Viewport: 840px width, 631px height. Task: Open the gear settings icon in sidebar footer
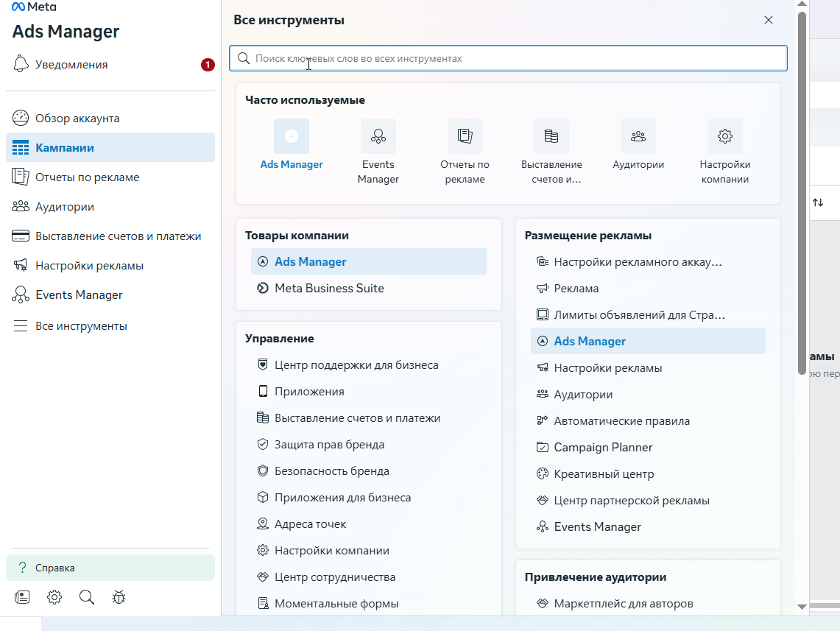(54, 597)
